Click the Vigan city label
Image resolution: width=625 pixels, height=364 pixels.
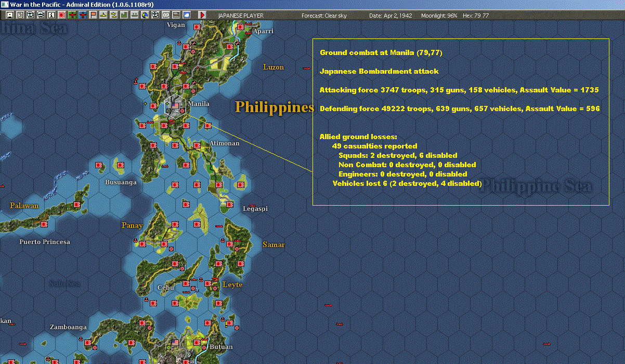[176, 25]
